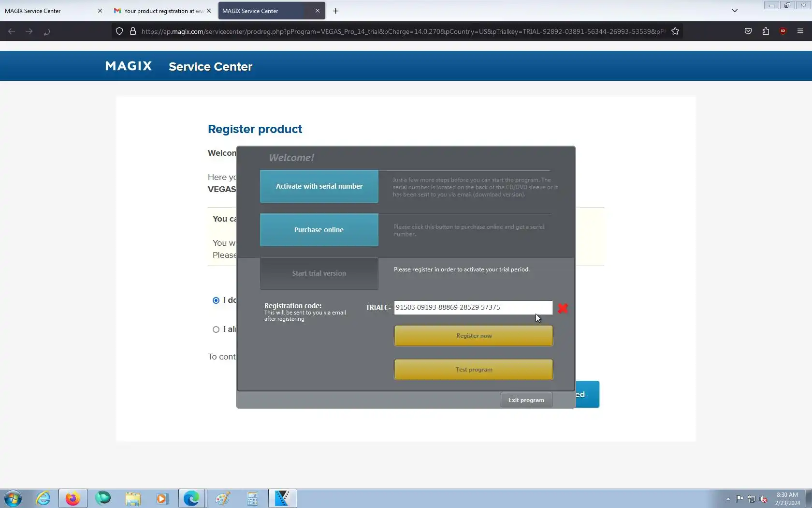Switch to Firefox in the taskbar

click(x=72, y=498)
